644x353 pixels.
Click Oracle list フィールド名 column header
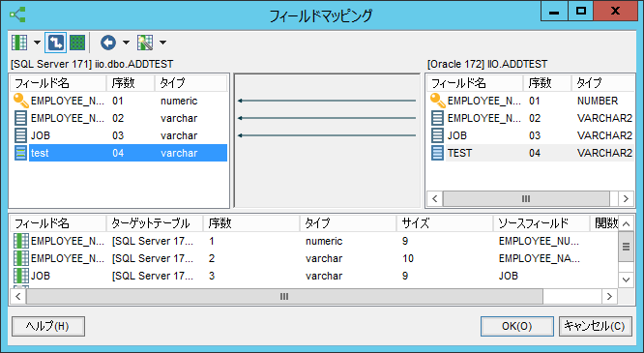pyautogui.click(x=475, y=83)
